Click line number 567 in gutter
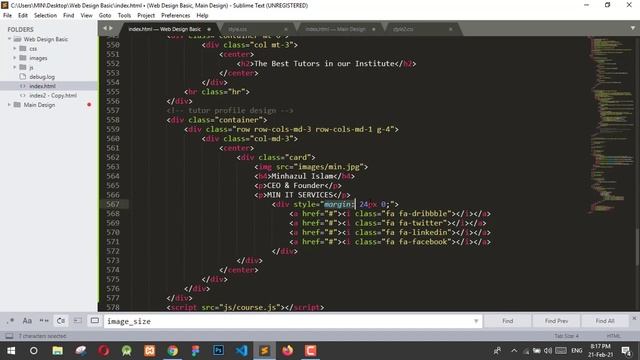Screen dimensions: 640x360 (x=113, y=204)
